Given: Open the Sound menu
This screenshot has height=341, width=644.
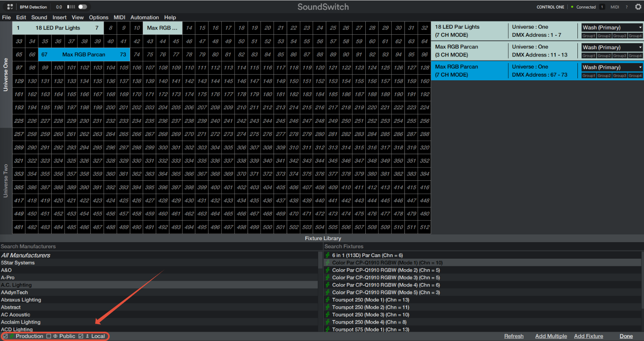Looking at the screenshot, I should coord(39,17).
